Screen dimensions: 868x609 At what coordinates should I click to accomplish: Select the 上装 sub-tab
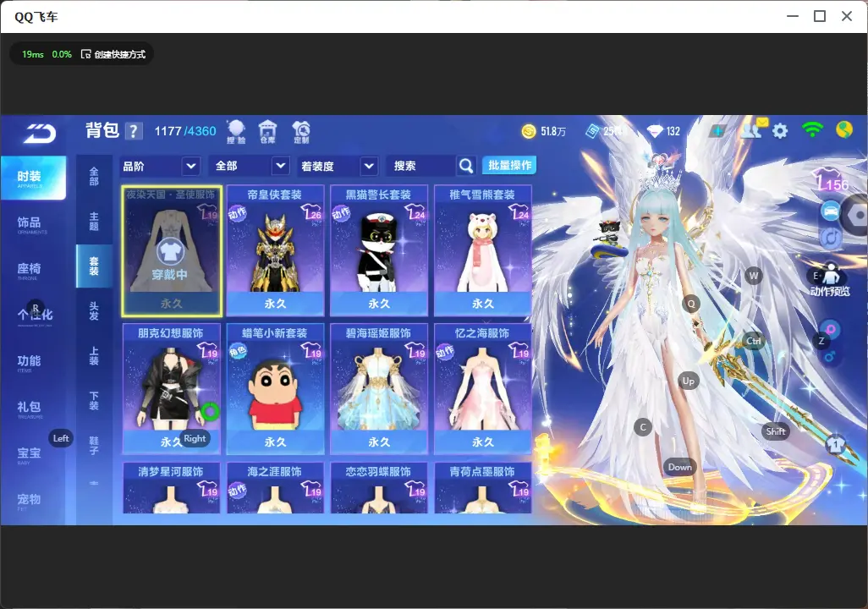(x=94, y=356)
